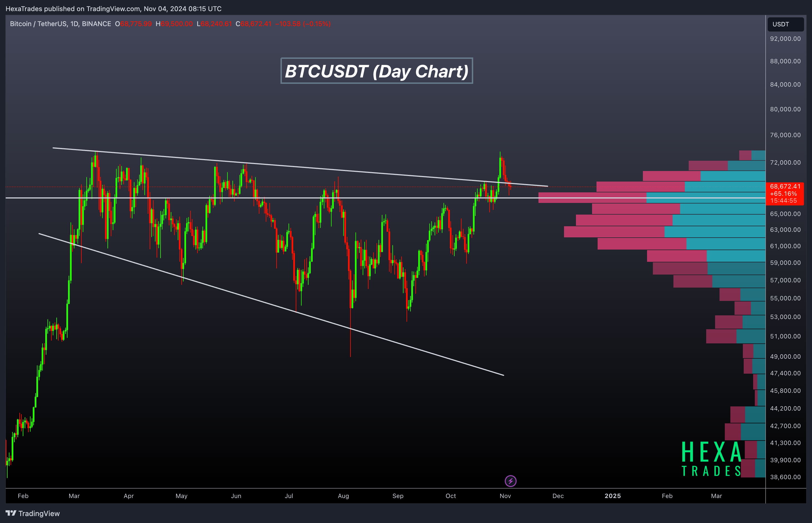The image size is (812, 523).
Task: Click the 49,000.00 price axis label
Action: pos(785,356)
